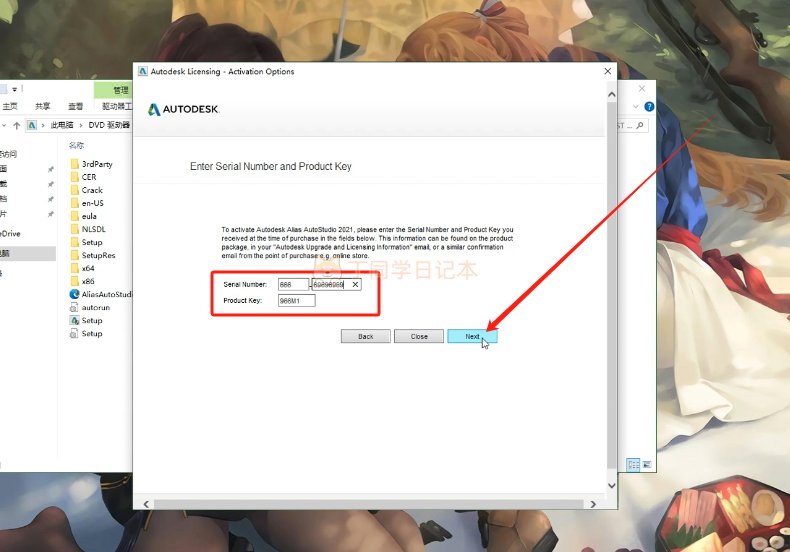
Task: Open the CER folder in Explorer
Action: click(83, 177)
